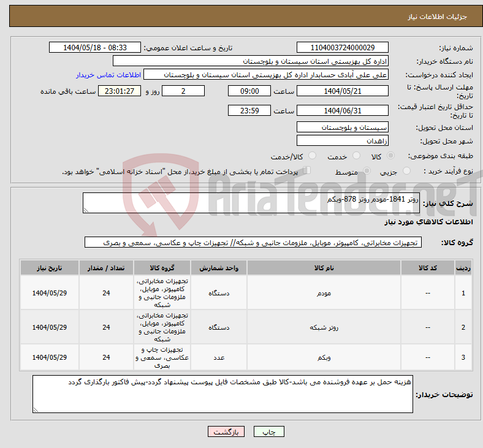Click the روتر شبکه item name cell
The image size is (483, 448).
pyautogui.click(x=324, y=327)
